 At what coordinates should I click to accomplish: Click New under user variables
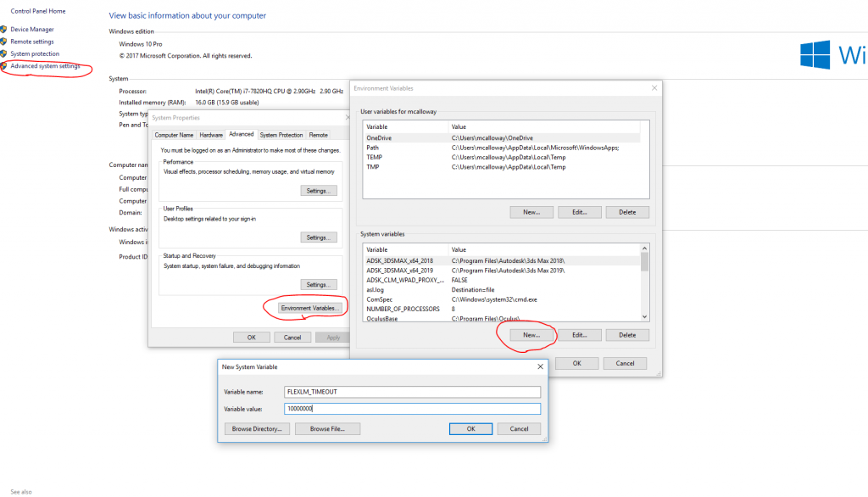coord(531,212)
